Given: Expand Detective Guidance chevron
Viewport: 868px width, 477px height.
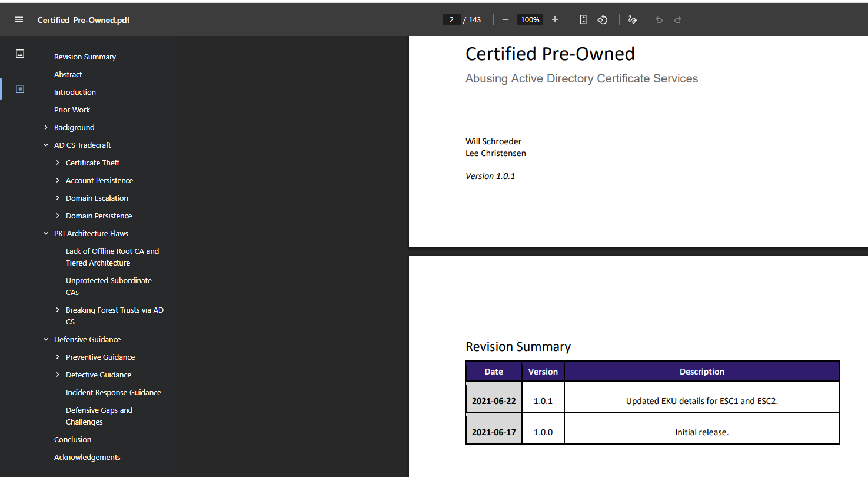Looking at the screenshot, I should coord(58,375).
